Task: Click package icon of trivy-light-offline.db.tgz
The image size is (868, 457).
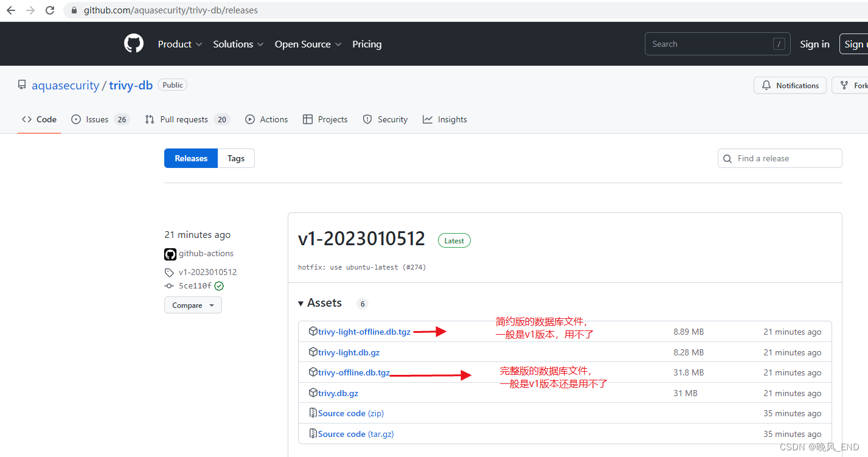Action: pyautogui.click(x=313, y=332)
